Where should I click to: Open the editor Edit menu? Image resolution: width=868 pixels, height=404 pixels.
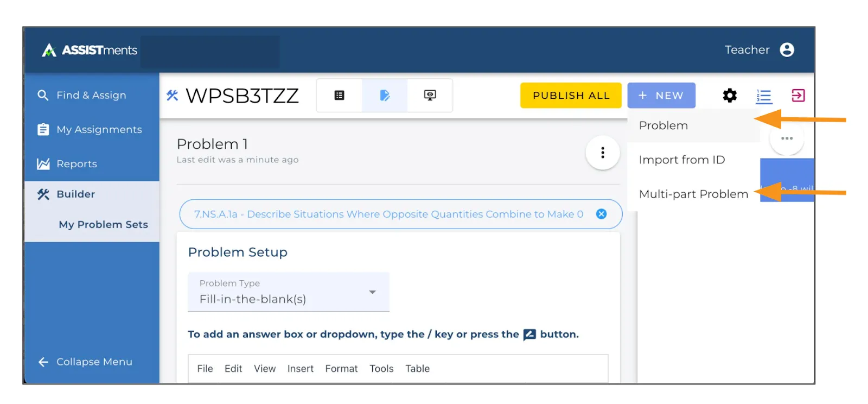pos(233,369)
